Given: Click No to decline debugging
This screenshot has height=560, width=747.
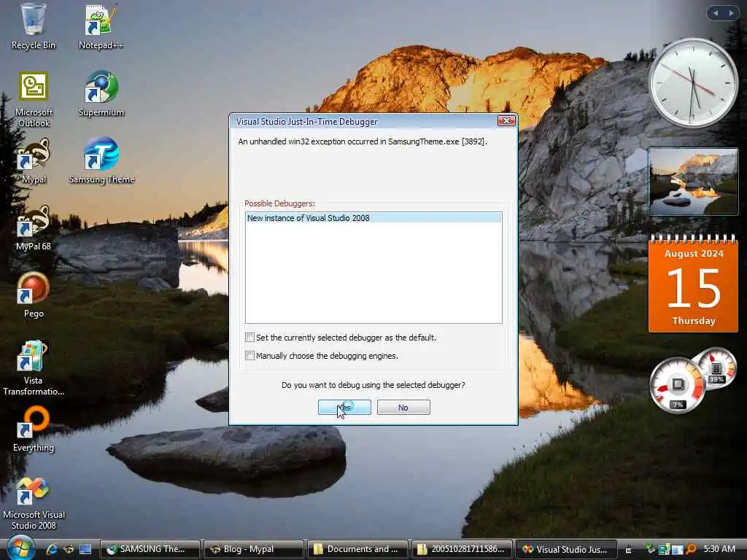Looking at the screenshot, I should point(403,407).
